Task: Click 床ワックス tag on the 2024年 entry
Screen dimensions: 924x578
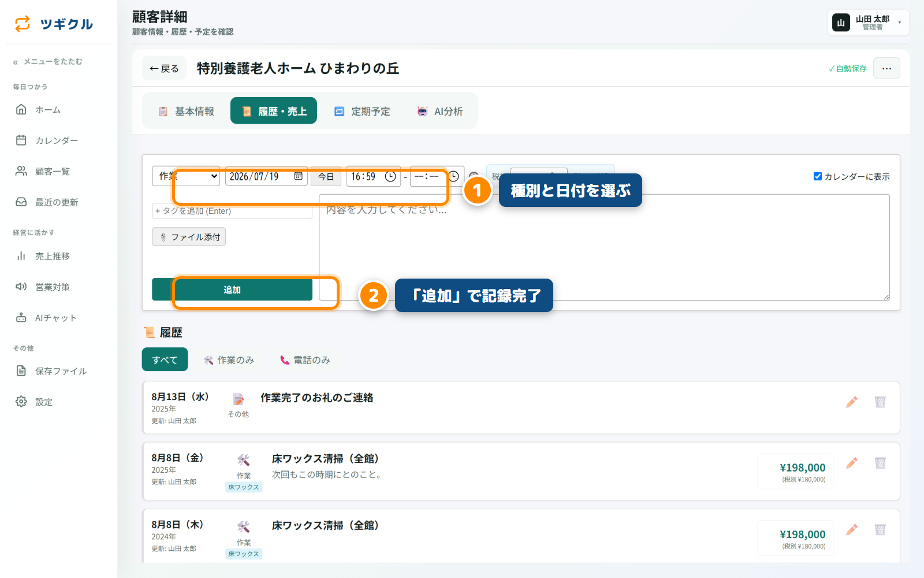Action: 244,554
